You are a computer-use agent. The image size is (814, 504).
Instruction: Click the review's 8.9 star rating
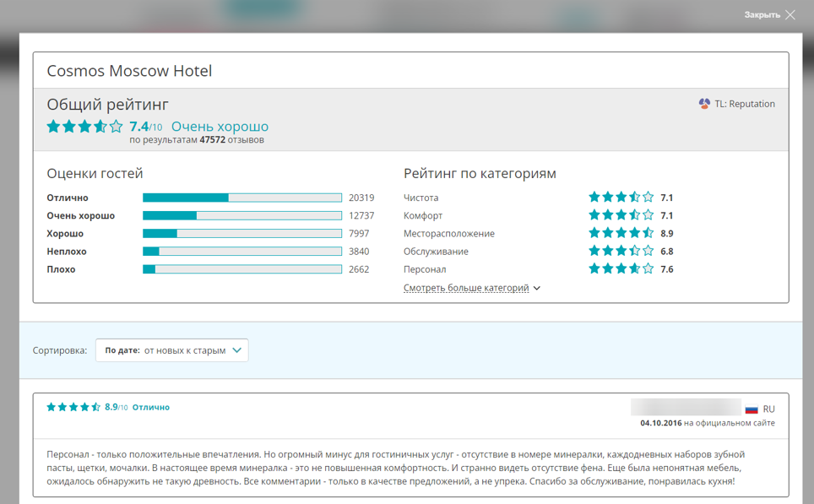73,407
